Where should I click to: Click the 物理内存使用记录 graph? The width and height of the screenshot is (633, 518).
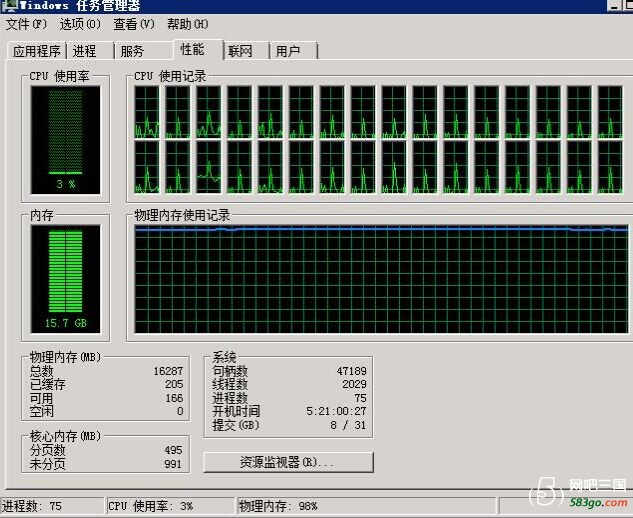[381, 279]
